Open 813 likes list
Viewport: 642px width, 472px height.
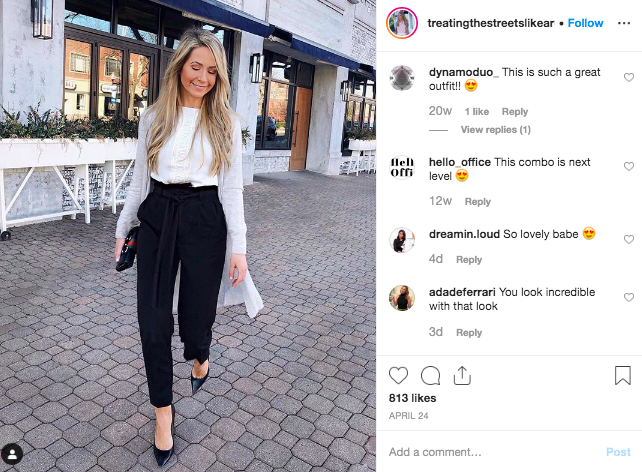[412, 398]
